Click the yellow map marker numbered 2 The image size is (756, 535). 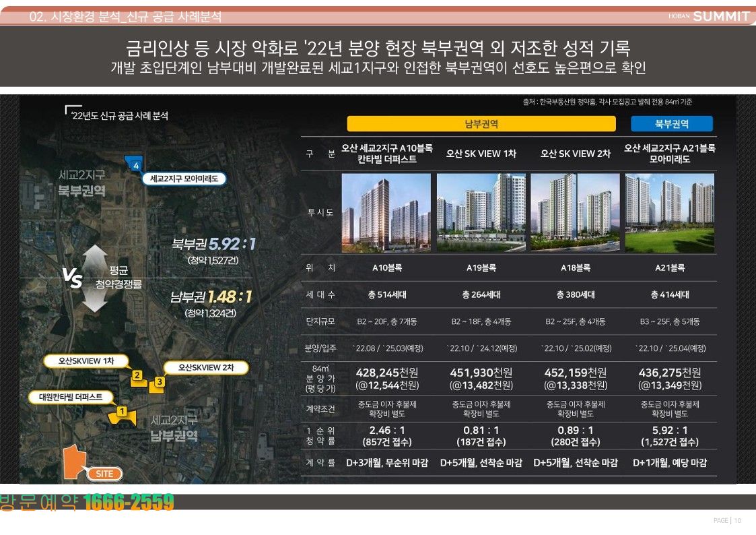[138, 377]
